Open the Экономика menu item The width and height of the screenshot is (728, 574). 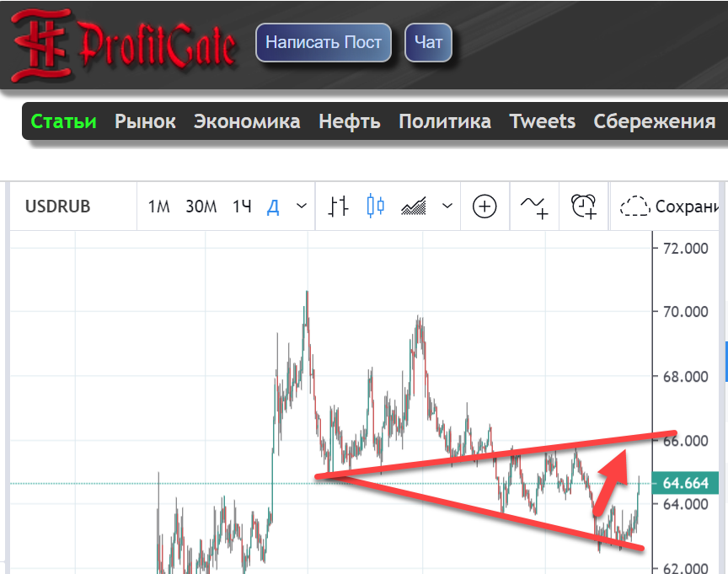pos(247,121)
